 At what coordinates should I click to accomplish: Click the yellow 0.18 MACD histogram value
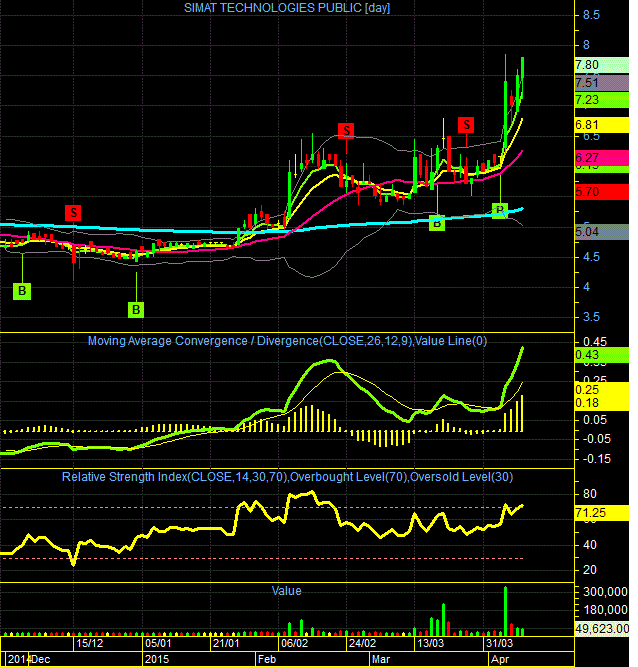coord(587,403)
